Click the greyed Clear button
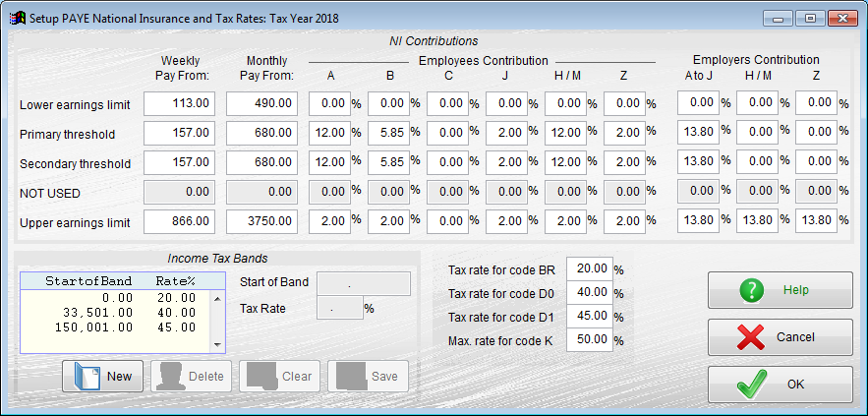868x416 pixels. coord(279,376)
